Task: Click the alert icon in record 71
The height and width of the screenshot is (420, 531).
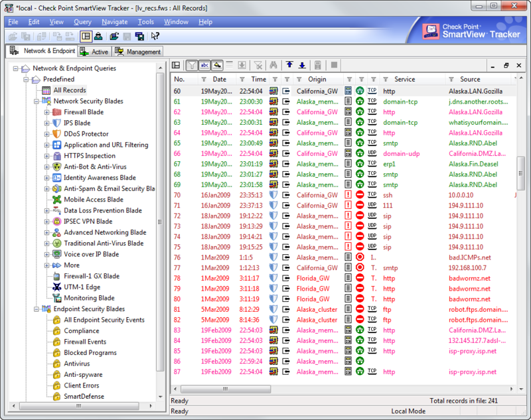Action: pos(348,205)
